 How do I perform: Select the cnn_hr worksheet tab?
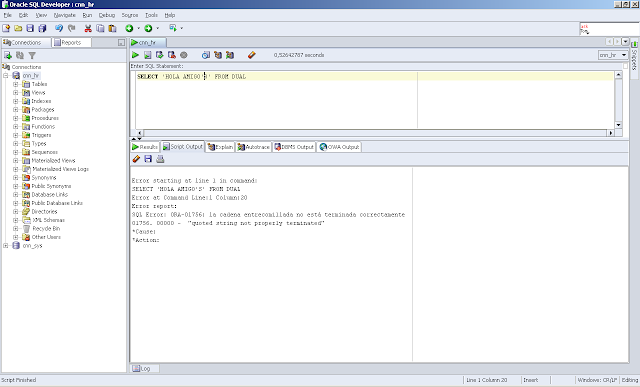(x=148, y=42)
